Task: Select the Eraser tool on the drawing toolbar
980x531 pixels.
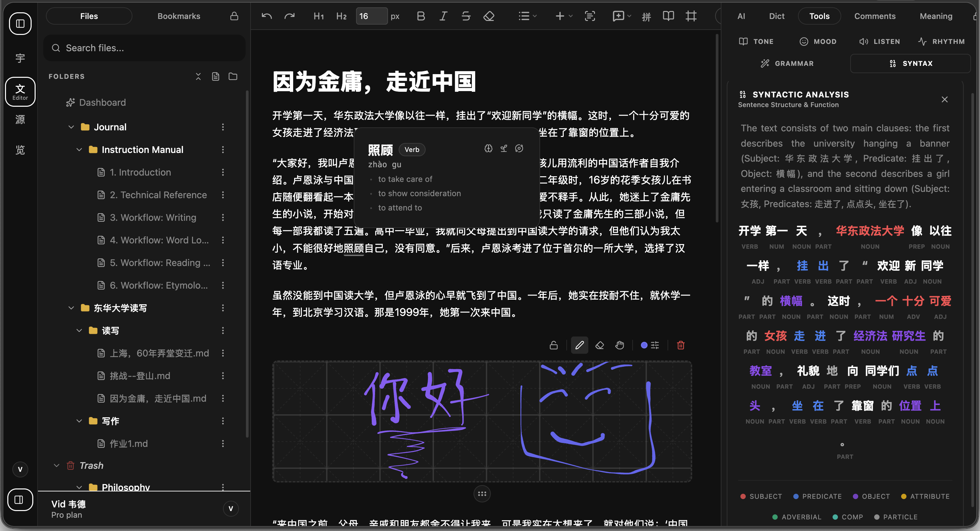Action: tap(600, 345)
